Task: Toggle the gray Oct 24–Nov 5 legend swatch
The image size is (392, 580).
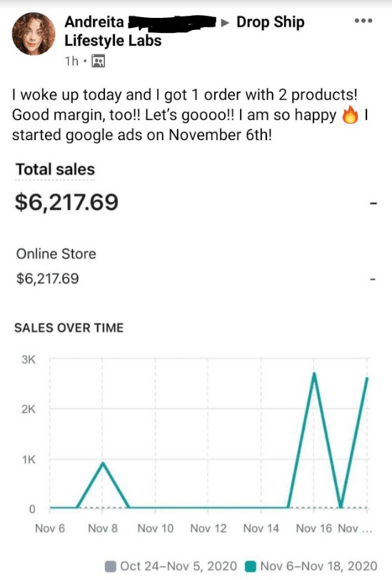Action: click(x=111, y=566)
